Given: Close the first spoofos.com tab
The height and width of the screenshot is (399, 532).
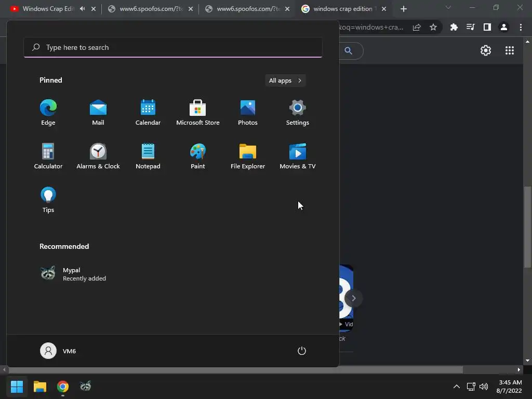Looking at the screenshot, I should click(x=191, y=9).
